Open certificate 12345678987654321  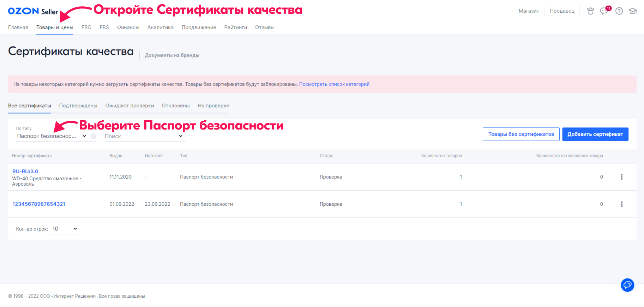pyautogui.click(x=39, y=204)
